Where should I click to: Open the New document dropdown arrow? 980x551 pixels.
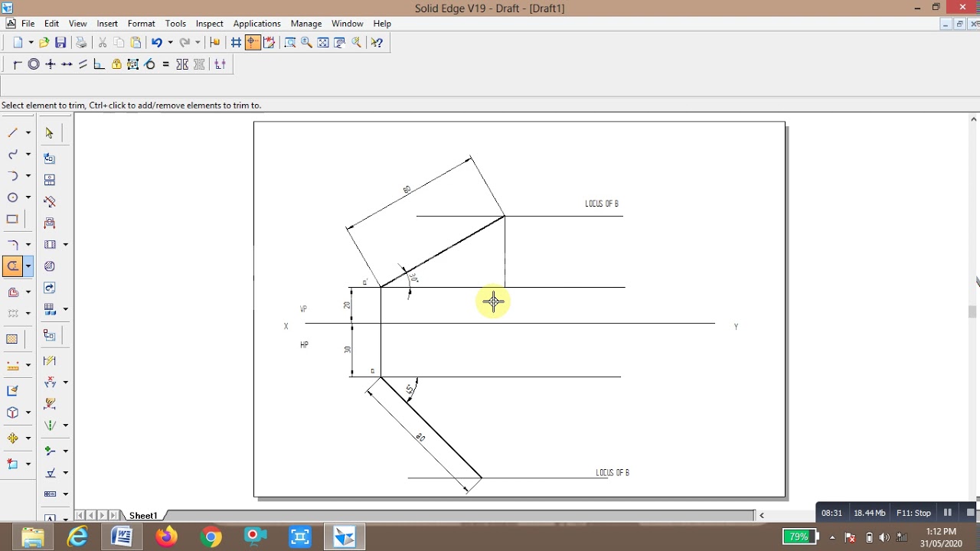(30, 43)
